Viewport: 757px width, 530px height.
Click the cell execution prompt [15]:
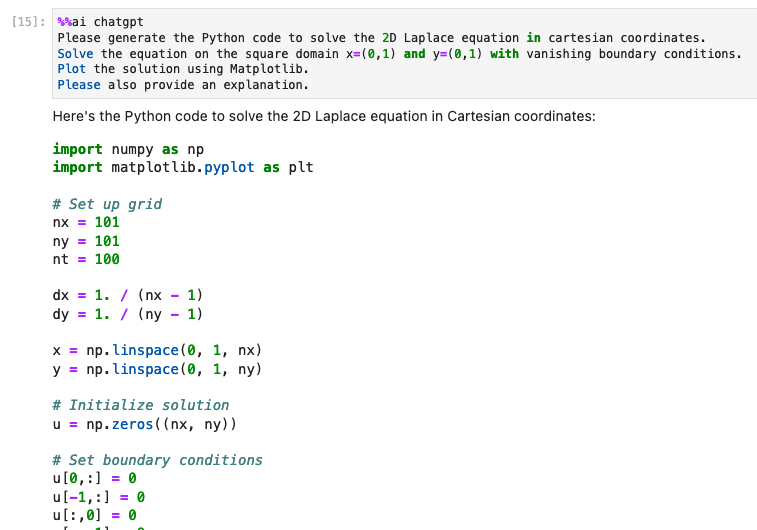[28, 22]
